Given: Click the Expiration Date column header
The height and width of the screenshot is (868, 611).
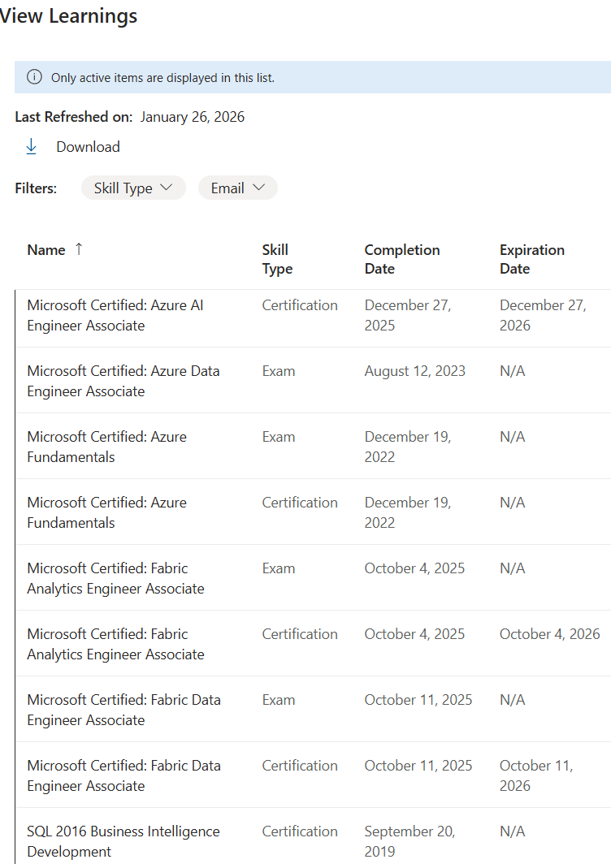Looking at the screenshot, I should click(532, 259).
